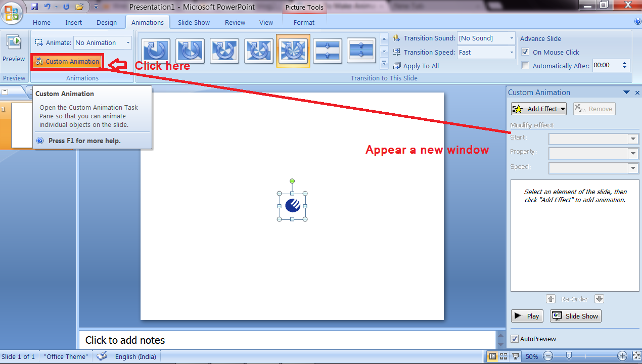642x364 pixels.
Task: Click the 50% zoom level indicator
Action: [x=532, y=356]
